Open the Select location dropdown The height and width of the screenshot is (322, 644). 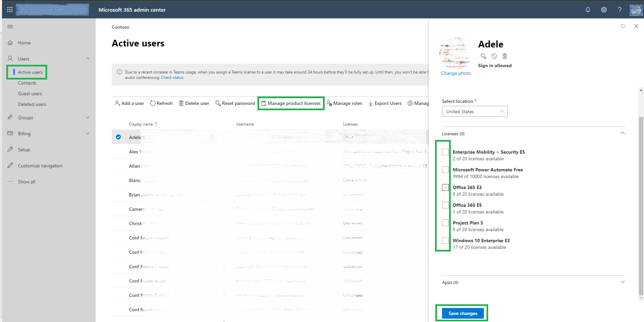click(475, 111)
